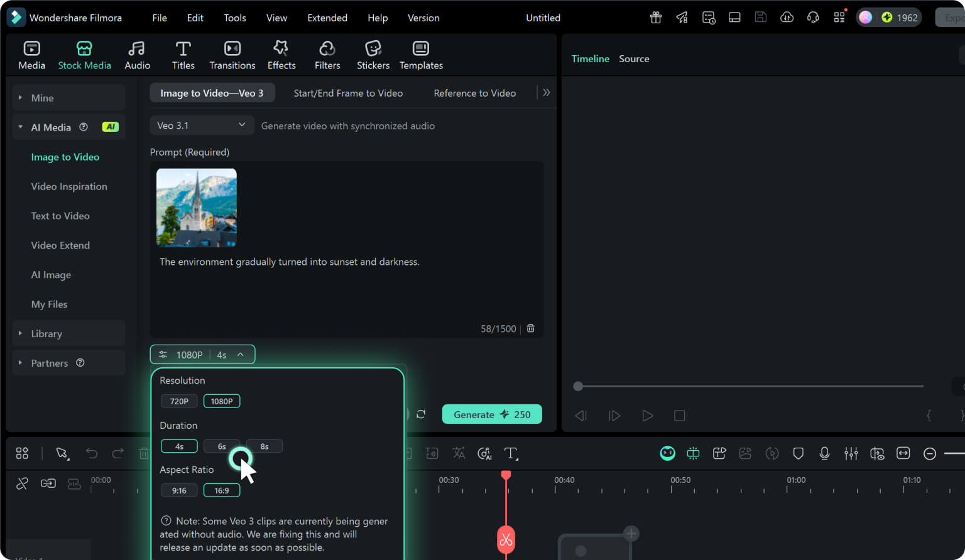965x560 pixels.
Task: Open the Tools menu
Action: click(234, 18)
